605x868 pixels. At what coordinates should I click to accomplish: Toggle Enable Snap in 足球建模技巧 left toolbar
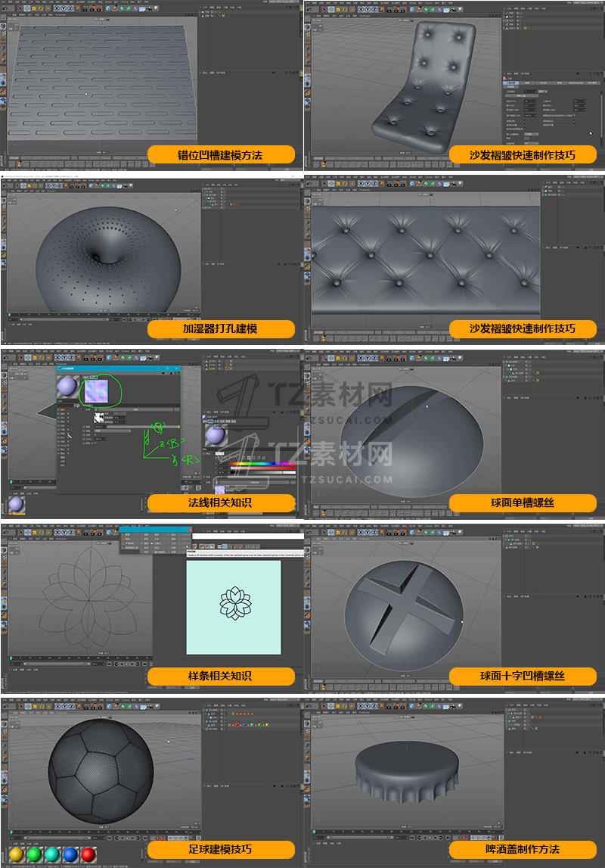click(5, 789)
